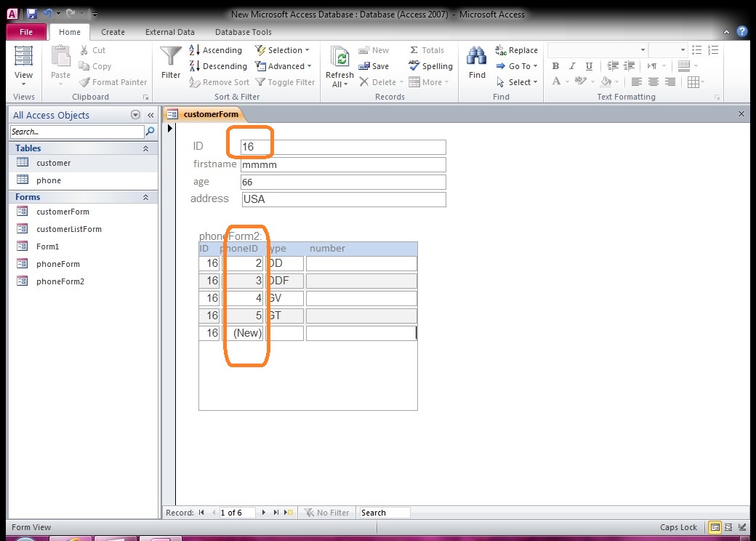Save the current record
This screenshot has height=541, width=756.
point(374,66)
